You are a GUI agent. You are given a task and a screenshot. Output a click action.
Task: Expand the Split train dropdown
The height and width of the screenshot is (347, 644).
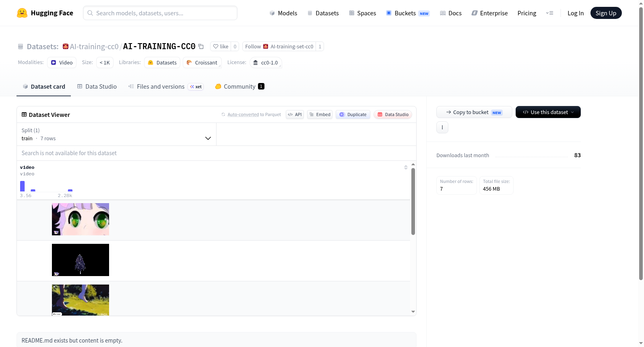tap(116, 134)
